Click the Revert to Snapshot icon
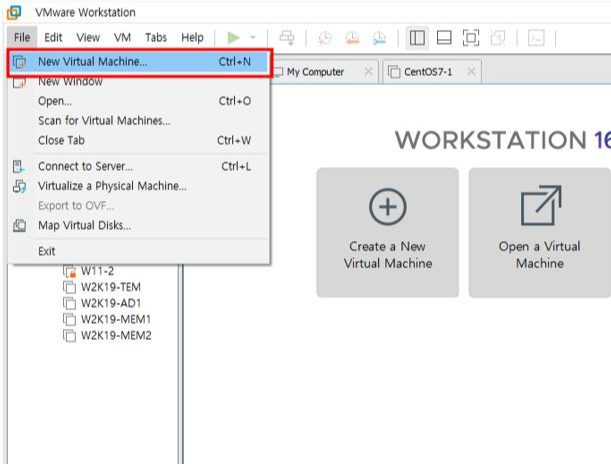Screen dimensions: 611x464 coord(352,38)
